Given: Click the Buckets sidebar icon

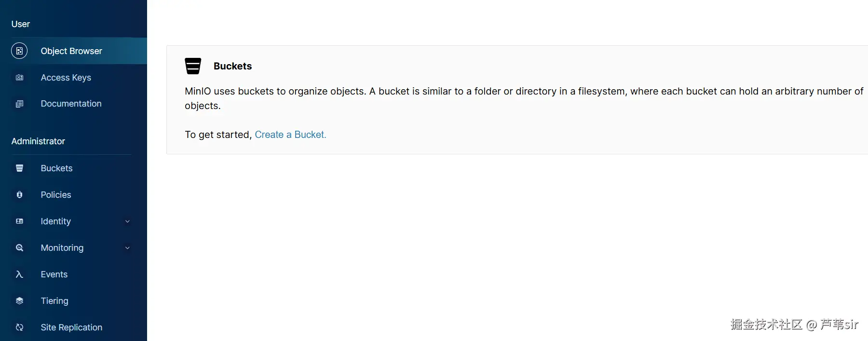Looking at the screenshot, I should tap(19, 168).
